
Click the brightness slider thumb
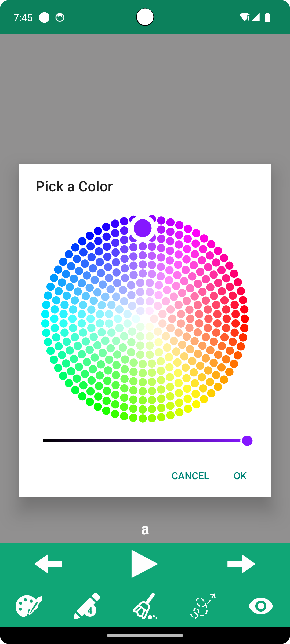tap(247, 441)
